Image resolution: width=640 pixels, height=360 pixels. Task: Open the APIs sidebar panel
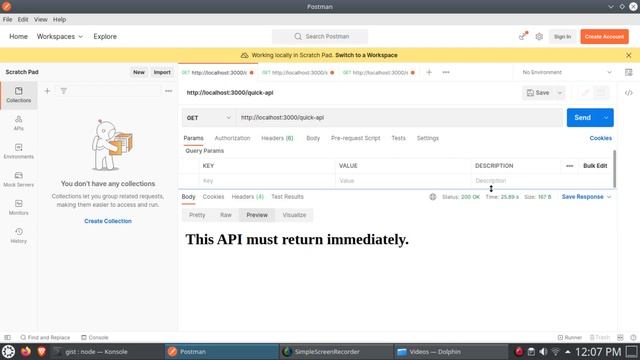tap(19, 123)
